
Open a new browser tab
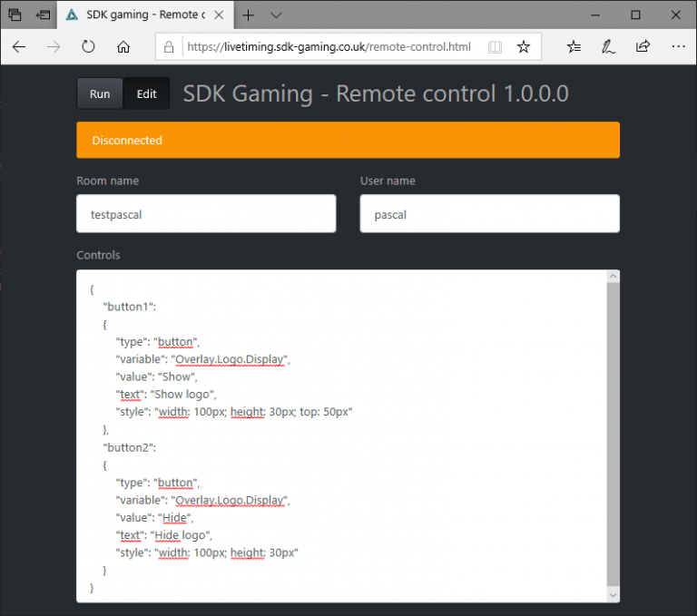tap(248, 15)
